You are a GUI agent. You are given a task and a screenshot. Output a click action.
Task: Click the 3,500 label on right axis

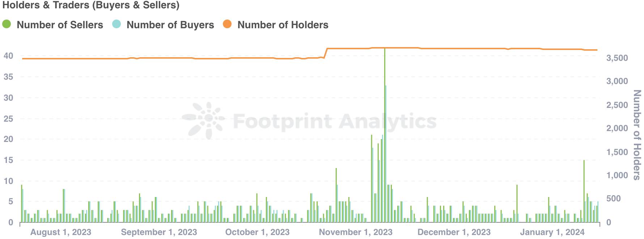[x=617, y=58]
